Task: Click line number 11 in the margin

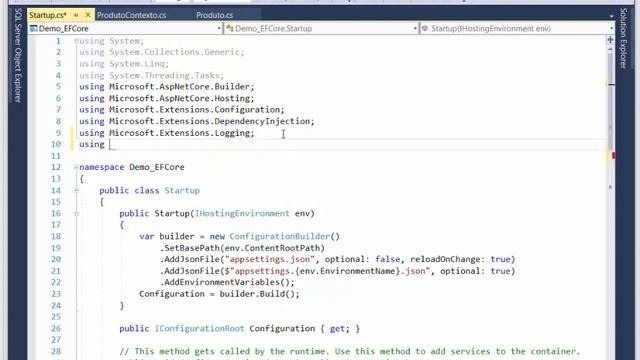Action: click(x=56, y=156)
